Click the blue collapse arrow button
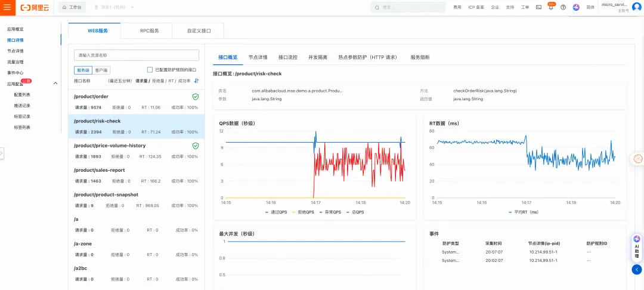The width and height of the screenshot is (644, 290). tap(637, 270)
